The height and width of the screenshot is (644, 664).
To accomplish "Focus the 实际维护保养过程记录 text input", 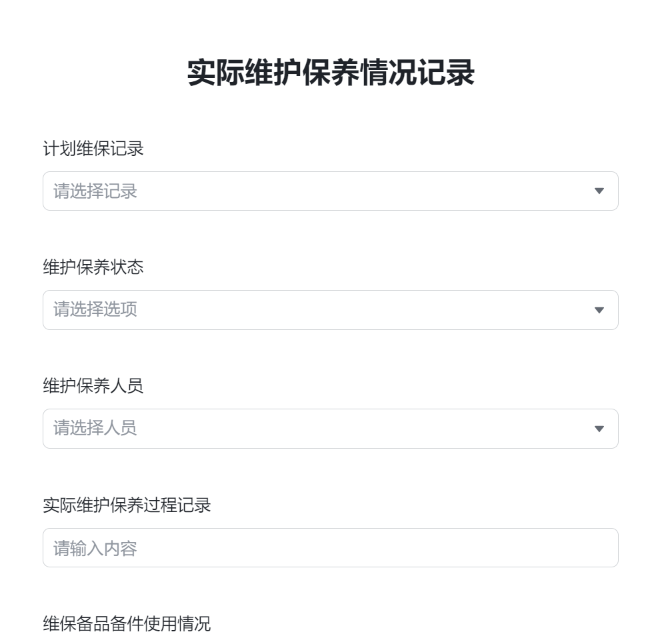I will pyautogui.click(x=330, y=548).
